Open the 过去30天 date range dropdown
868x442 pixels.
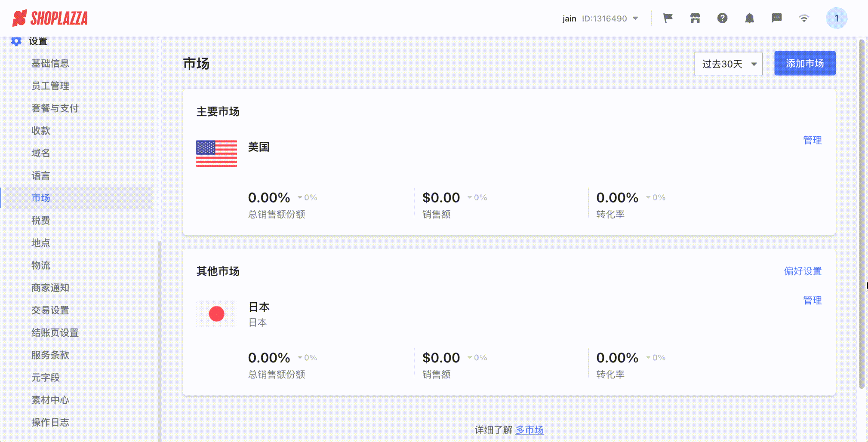[x=728, y=64]
